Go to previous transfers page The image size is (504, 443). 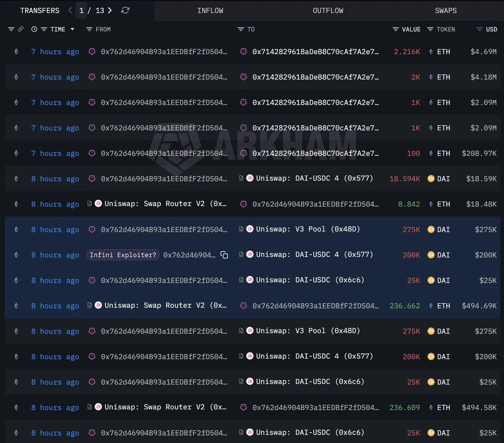click(70, 10)
